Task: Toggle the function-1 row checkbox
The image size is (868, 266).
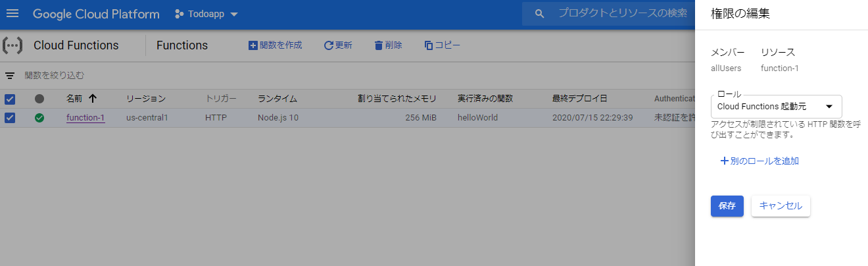Action: [x=10, y=118]
